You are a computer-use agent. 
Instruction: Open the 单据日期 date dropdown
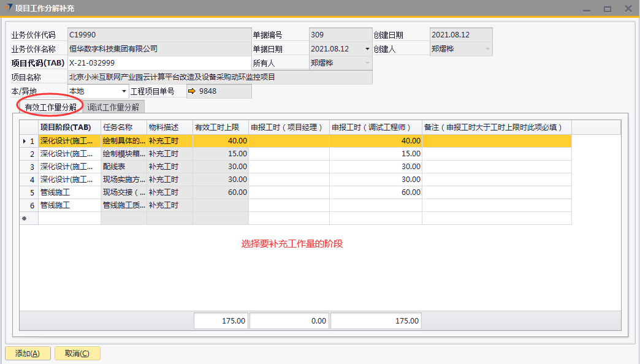click(367, 49)
